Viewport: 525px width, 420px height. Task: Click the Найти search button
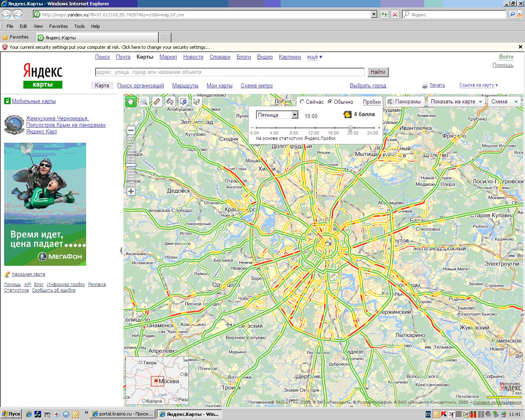tap(378, 72)
